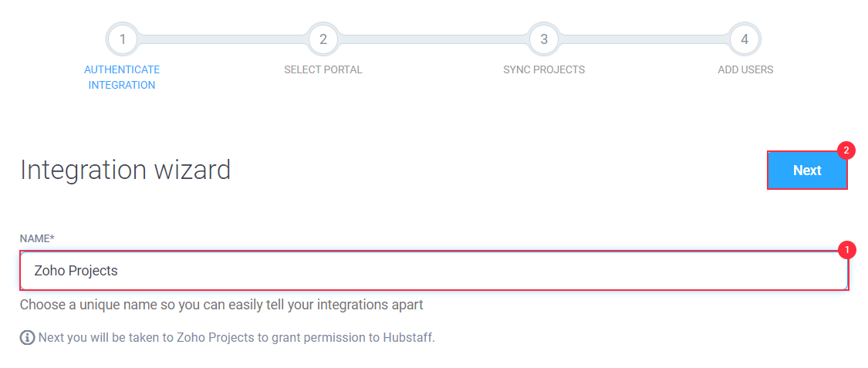Image resolution: width=868 pixels, height=368 pixels.
Task: Click the Hubstaff permission notice text
Action: pos(237,338)
